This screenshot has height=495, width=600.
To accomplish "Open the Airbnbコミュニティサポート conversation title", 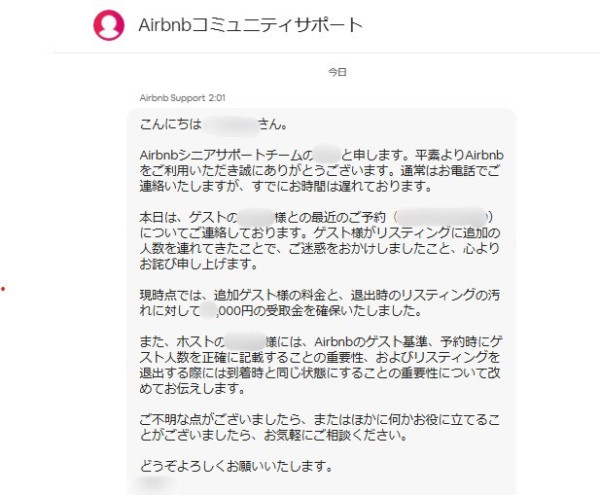I will [x=249, y=24].
